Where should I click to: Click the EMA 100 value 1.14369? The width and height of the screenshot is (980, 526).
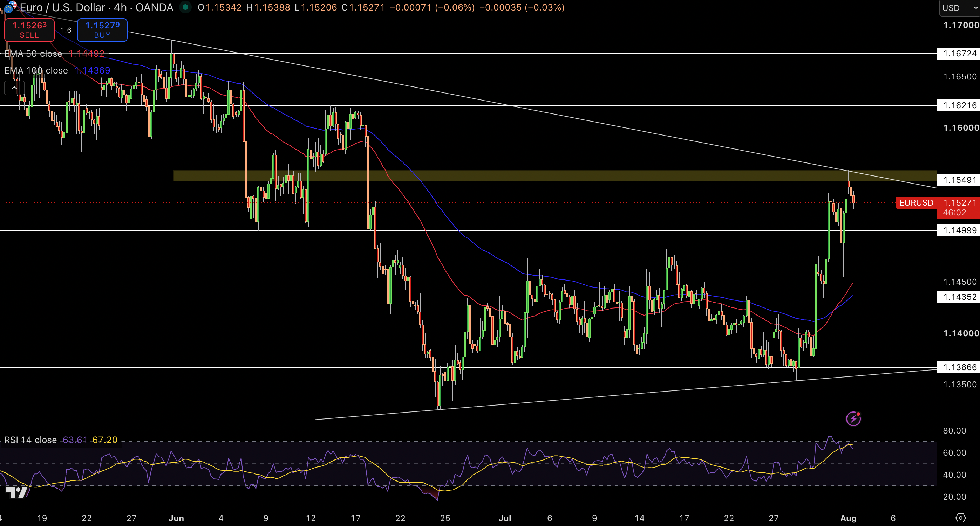(93, 70)
